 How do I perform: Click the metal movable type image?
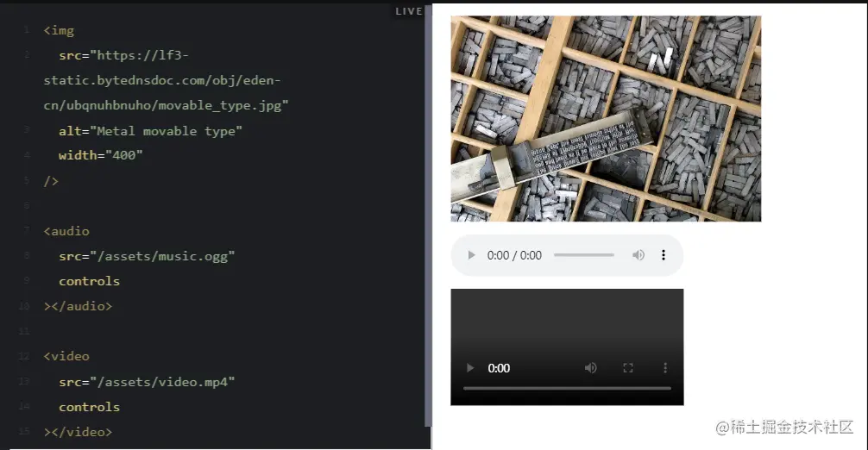tap(606, 118)
